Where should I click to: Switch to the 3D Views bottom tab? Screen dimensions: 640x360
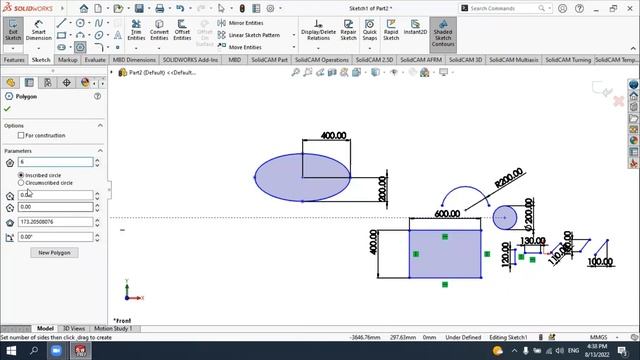tap(74, 329)
